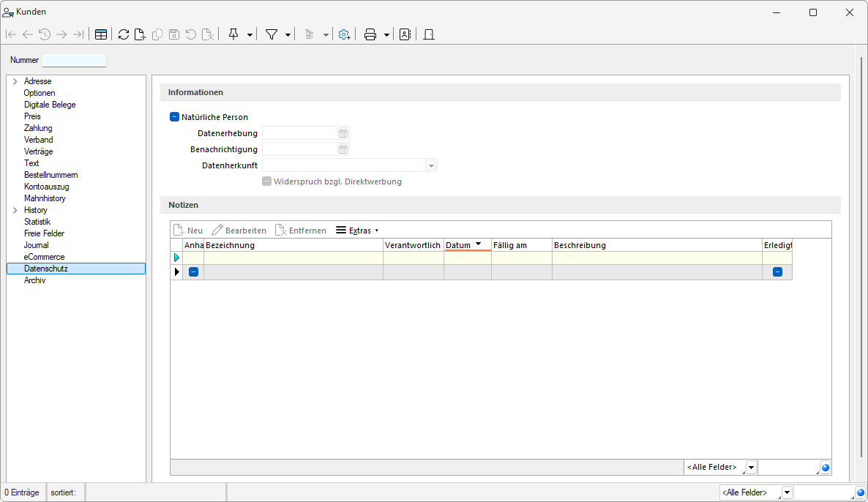The height and width of the screenshot is (502, 868).
Task: Select Digitale Belege in the tree
Action: [50, 105]
